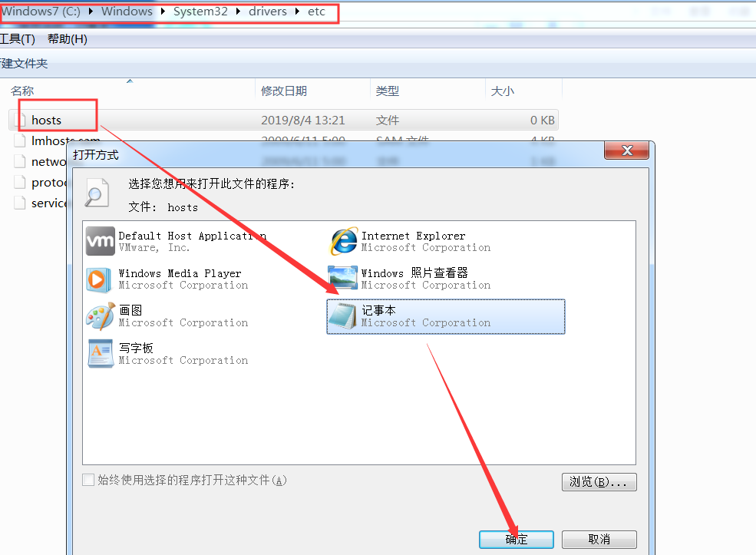Select the VMware Default Host Application icon

pyautogui.click(x=101, y=241)
